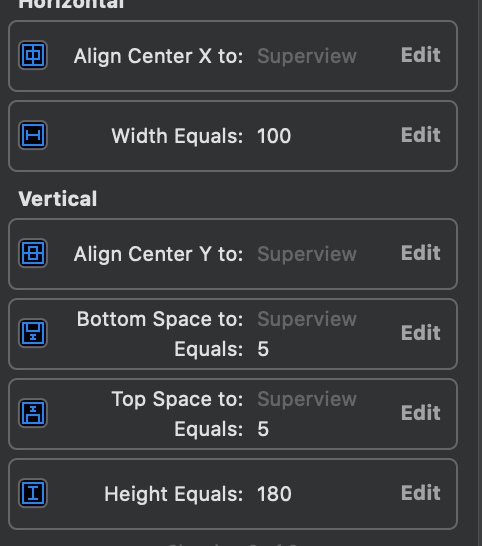The image size is (482, 546).
Task: Select the 'Top Space to:' label text
Action: (x=177, y=399)
